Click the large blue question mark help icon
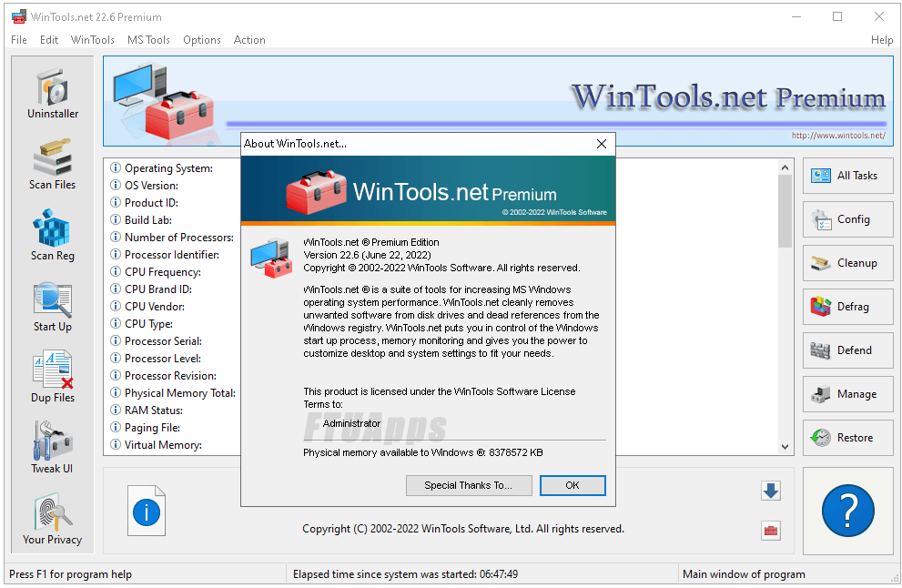Image resolution: width=902 pixels, height=588 pixels. click(848, 511)
